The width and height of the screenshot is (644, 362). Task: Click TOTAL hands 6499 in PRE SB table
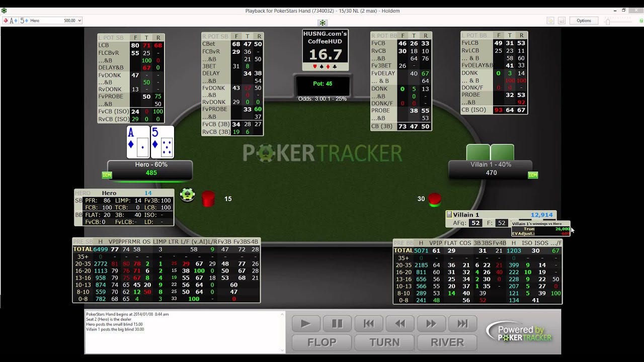pyautogui.click(x=100, y=249)
